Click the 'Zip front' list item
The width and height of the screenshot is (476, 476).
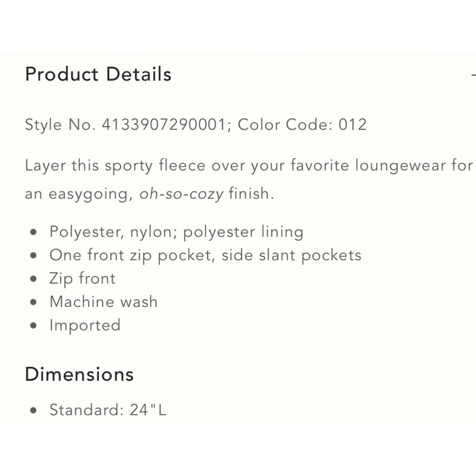point(82,278)
